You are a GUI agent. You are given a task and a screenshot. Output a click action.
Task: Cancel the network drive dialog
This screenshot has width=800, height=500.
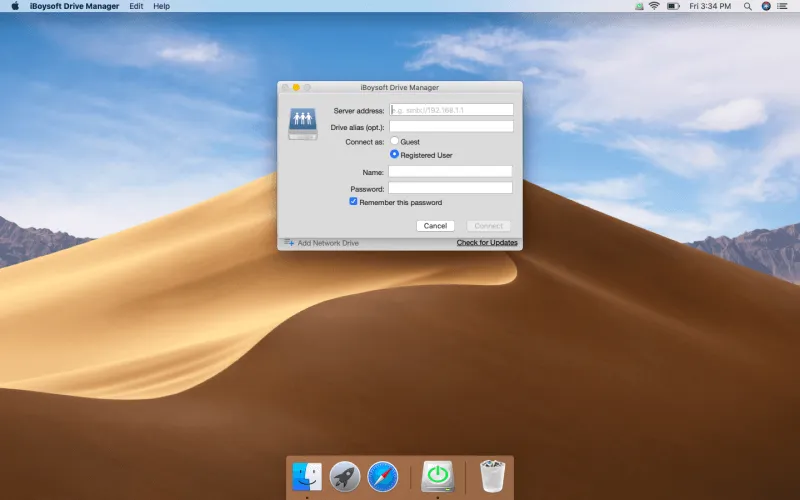pyautogui.click(x=435, y=226)
